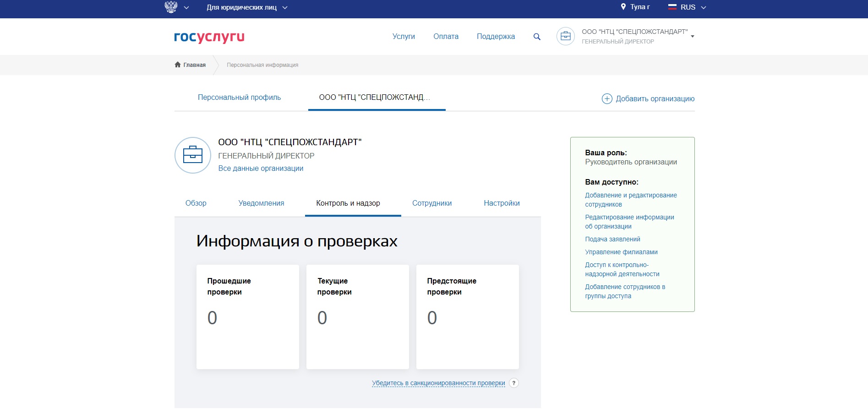Click 'Убедитесь в санкционированности проверки' link
The image size is (868, 409).
pyautogui.click(x=438, y=383)
